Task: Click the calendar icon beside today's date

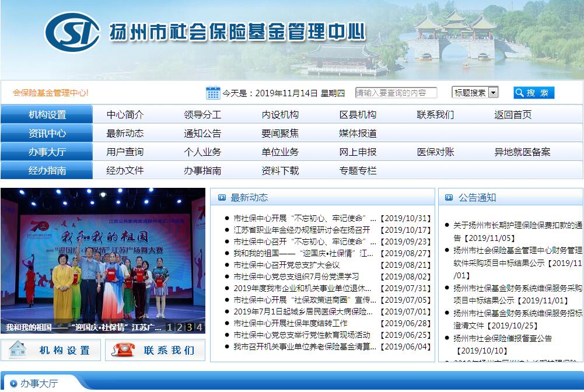Action: 213,93
